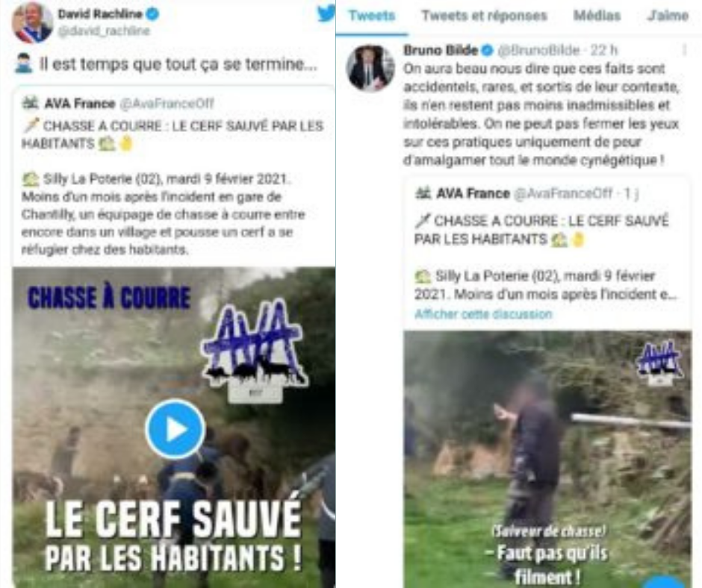Screen dimensions: 702x588
Task: Open the @david_rachline handle link
Action: 104,31
